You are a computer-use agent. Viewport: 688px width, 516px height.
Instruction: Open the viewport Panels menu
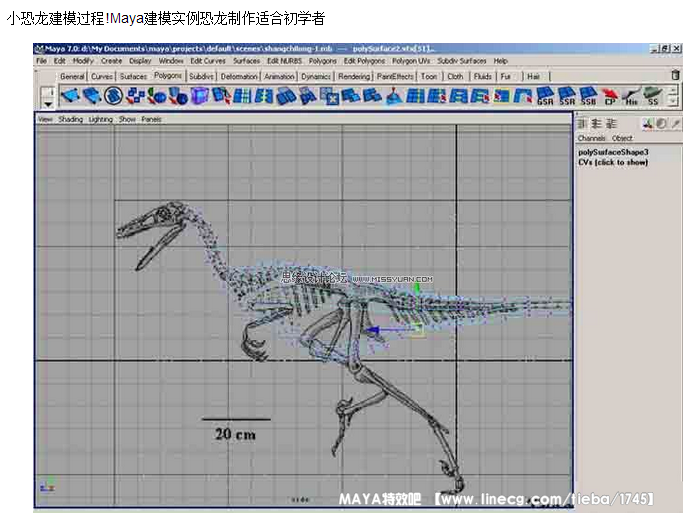tap(151, 119)
